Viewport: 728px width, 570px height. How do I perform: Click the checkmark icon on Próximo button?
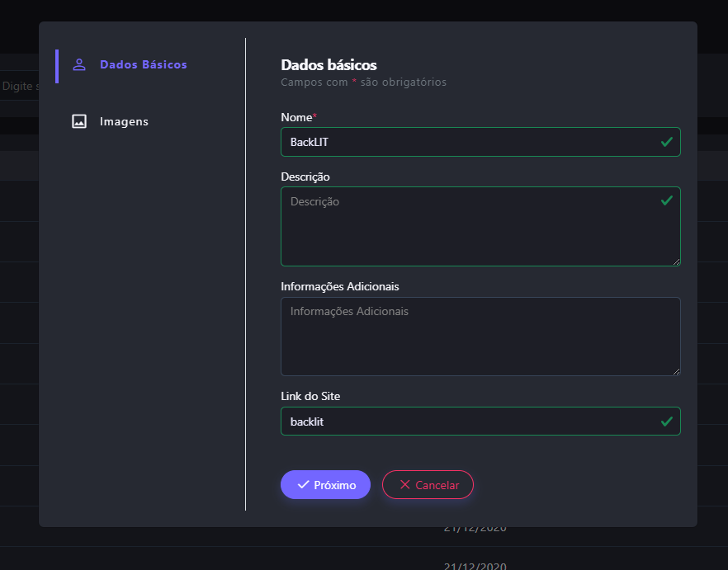click(x=303, y=485)
